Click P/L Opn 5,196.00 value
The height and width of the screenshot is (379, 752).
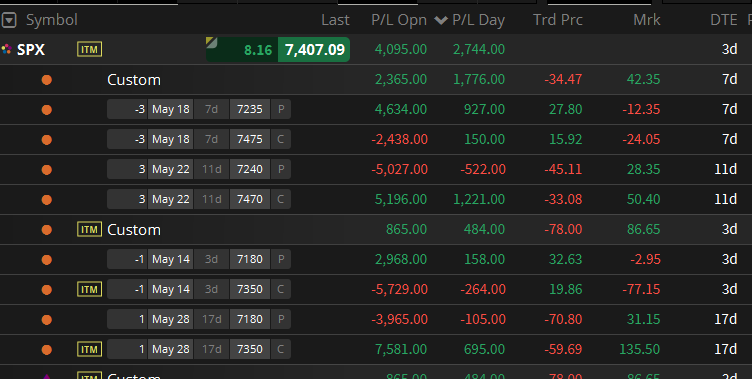[401, 200]
